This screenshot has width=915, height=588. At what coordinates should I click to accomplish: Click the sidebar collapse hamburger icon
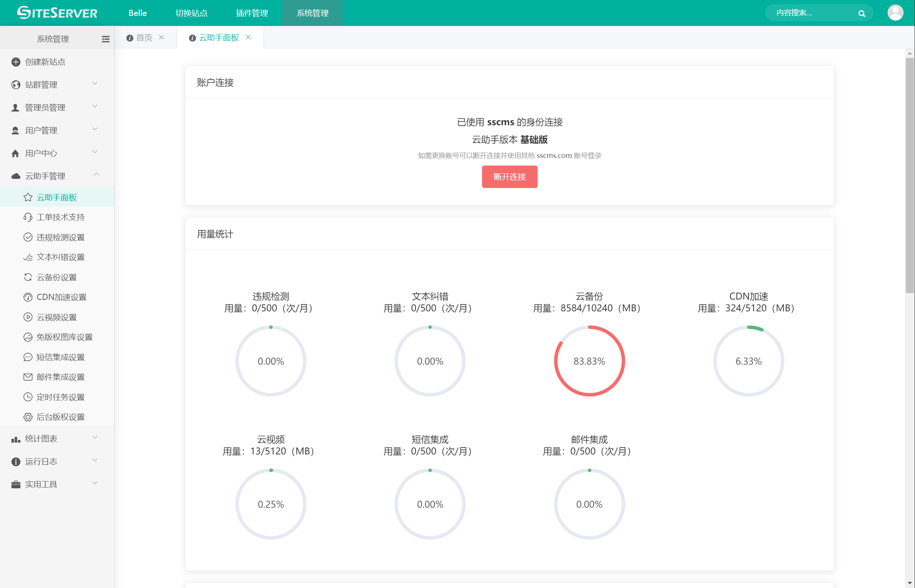coord(105,39)
